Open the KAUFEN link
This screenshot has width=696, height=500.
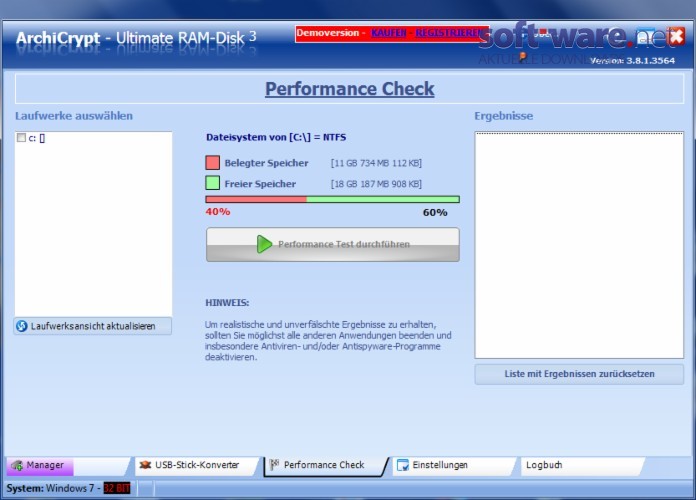click(388, 33)
